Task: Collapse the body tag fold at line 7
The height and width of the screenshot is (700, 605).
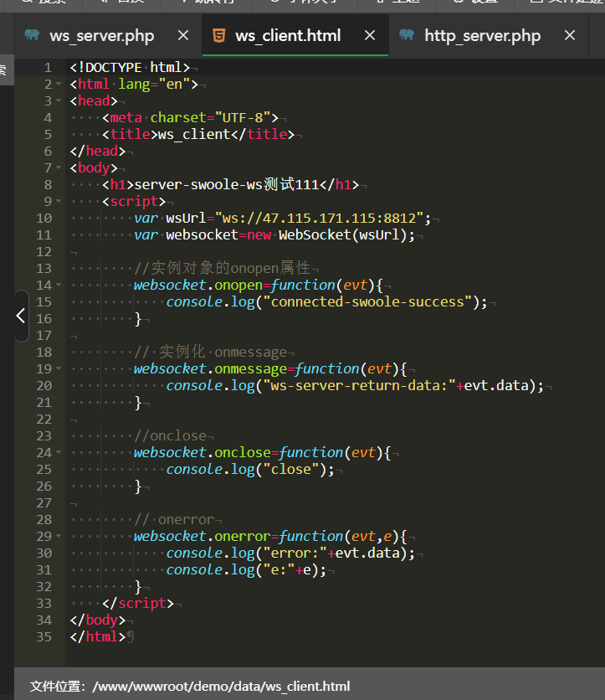Action: 59,167
